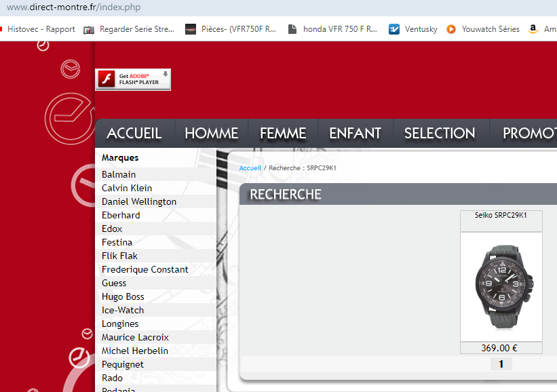Open the Pièces- (VFR750F R... bookmark icon

tap(191, 29)
